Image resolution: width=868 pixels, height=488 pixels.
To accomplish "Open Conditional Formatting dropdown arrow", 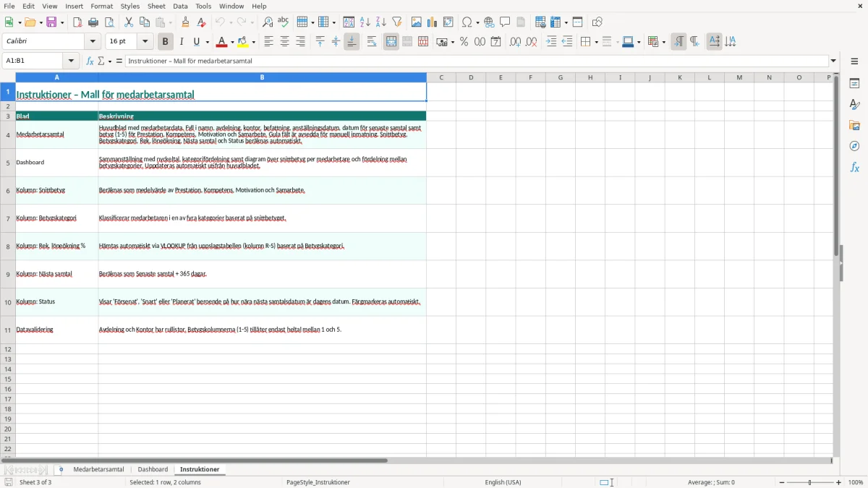I will [x=663, y=42].
